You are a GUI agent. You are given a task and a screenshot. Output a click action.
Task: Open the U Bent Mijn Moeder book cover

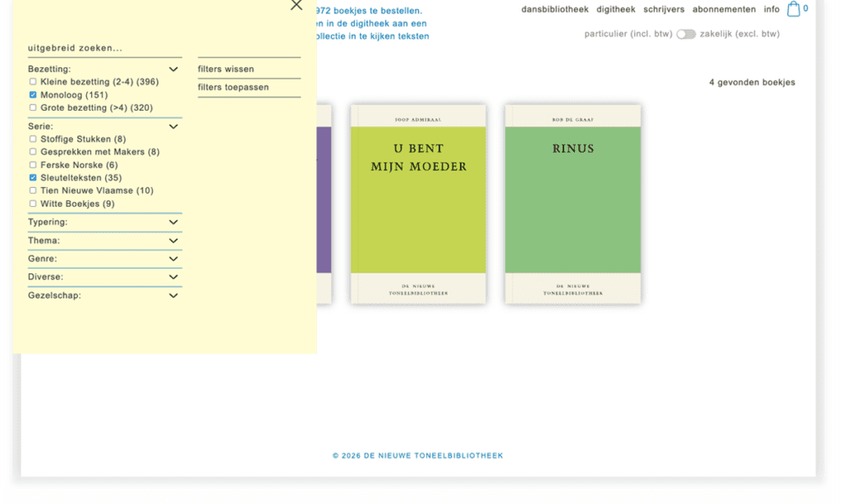418,204
